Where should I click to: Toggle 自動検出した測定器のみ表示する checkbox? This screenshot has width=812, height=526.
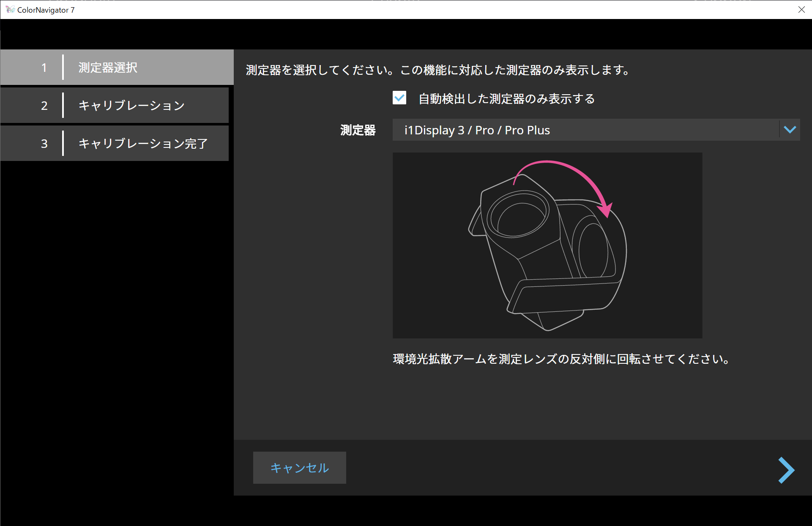399,98
